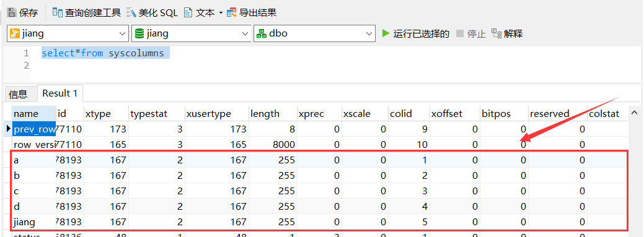Click the Stop (停止) button
644x237 pixels.
click(471, 33)
